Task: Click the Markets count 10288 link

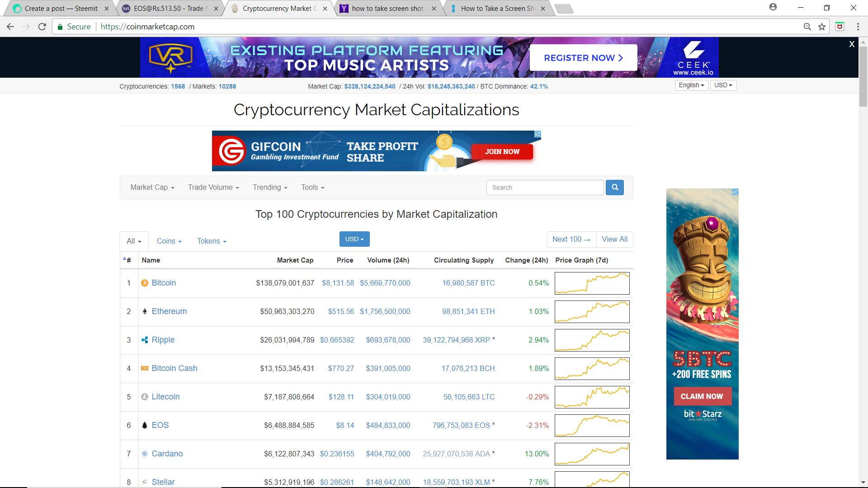Action: click(227, 86)
